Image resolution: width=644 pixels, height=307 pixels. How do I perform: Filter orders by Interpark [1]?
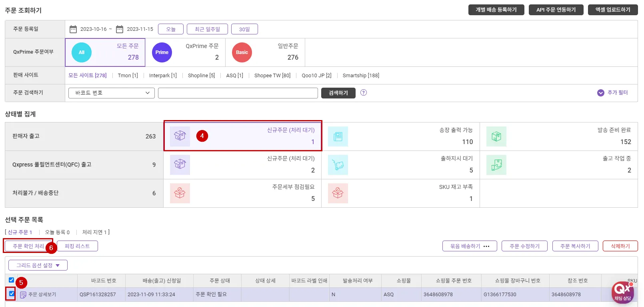163,75
